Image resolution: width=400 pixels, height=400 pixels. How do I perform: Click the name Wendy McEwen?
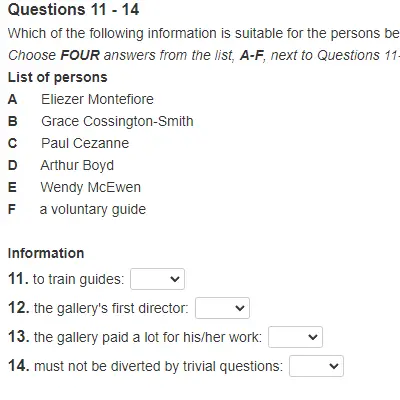click(90, 187)
